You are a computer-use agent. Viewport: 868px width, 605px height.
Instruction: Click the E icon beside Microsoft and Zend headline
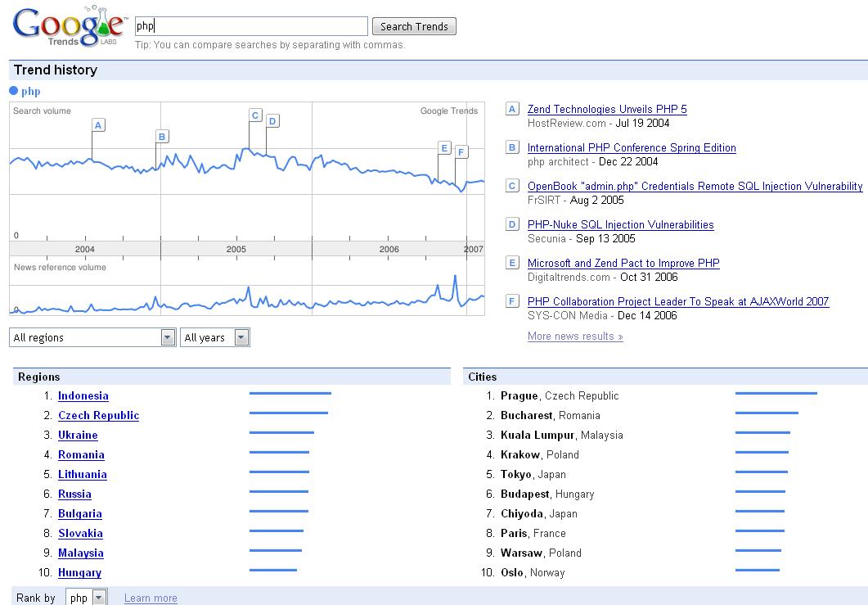point(512,263)
